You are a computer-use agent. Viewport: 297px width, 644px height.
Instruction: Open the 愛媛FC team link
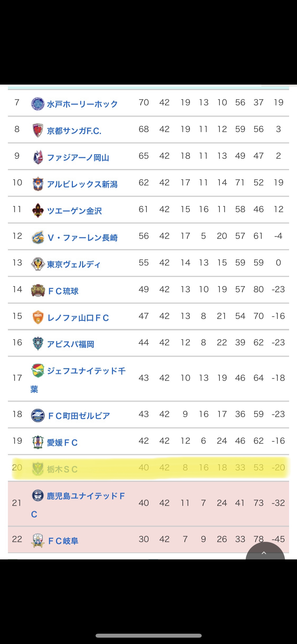[x=62, y=443]
